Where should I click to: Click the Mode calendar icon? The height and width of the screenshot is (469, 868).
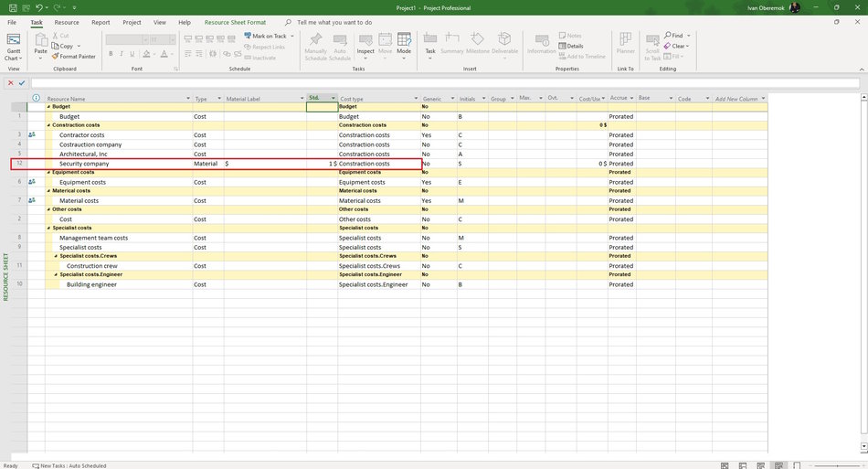coord(404,39)
